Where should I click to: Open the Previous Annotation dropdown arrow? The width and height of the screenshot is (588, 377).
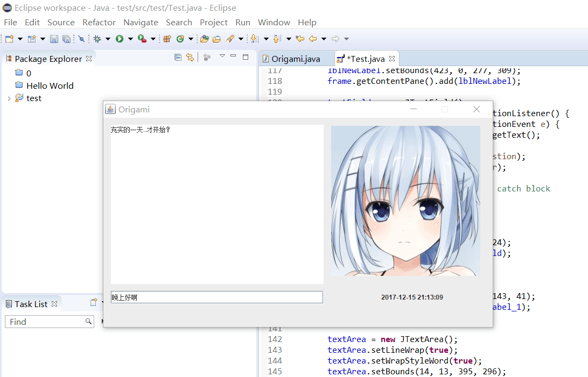289,39
